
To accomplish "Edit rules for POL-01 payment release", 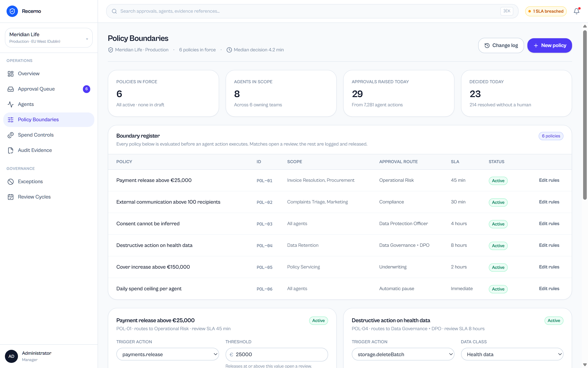I will pyautogui.click(x=549, y=180).
